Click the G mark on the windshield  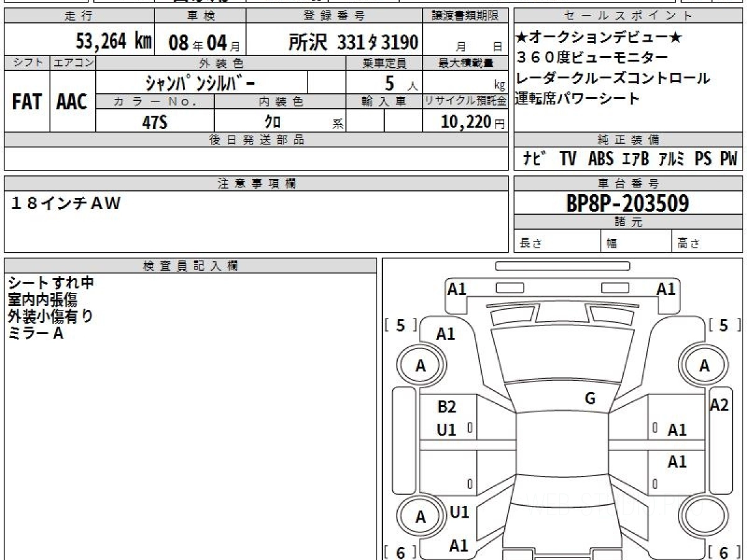[590, 399]
